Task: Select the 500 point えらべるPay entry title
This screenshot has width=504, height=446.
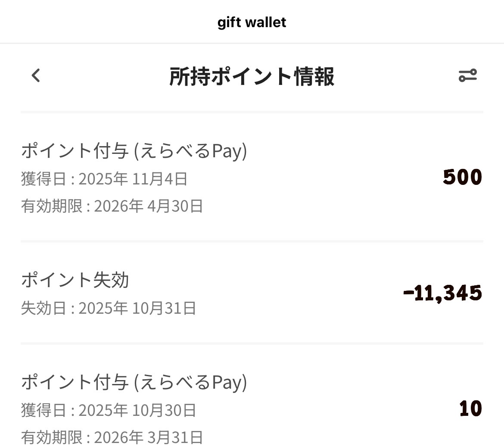Action: pos(134,151)
